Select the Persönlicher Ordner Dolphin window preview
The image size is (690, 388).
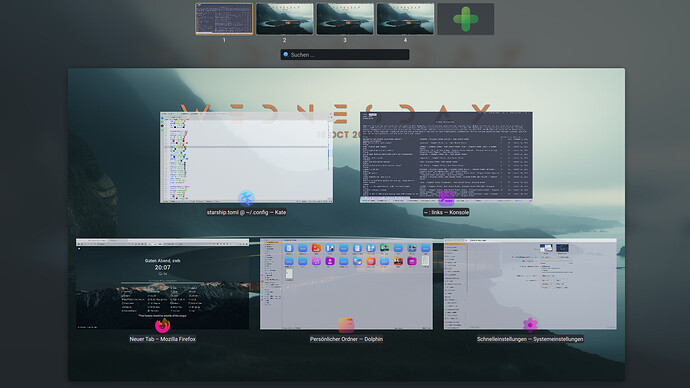346,284
